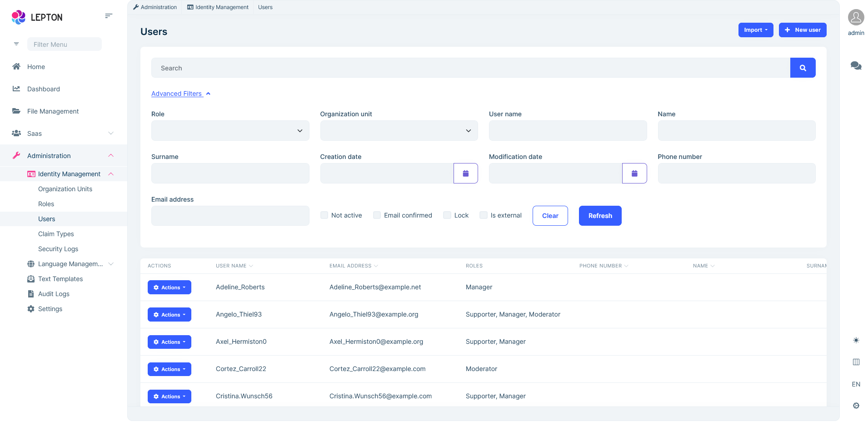868x426 pixels.
Task: Enable the Email confirmed filter
Action: tap(377, 215)
